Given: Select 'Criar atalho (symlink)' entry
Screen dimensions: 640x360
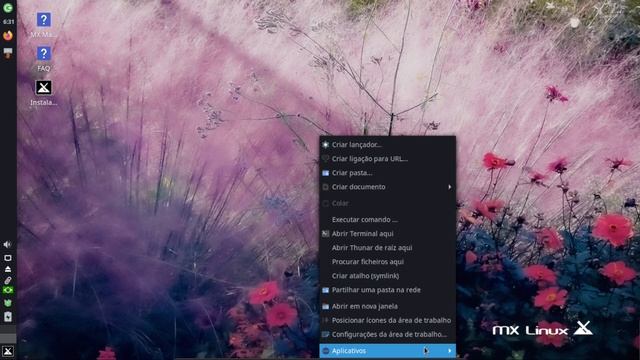Looking at the screenshot, I should pos(387,276).
